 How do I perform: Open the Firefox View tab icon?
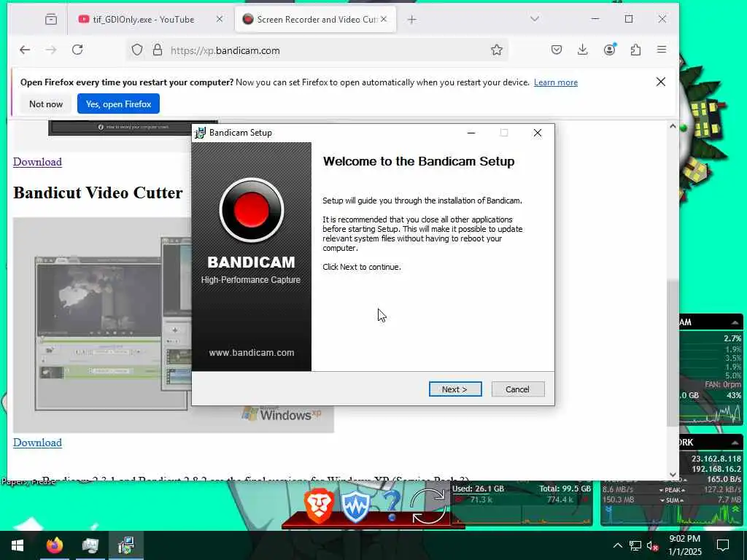tap(51, 20)
